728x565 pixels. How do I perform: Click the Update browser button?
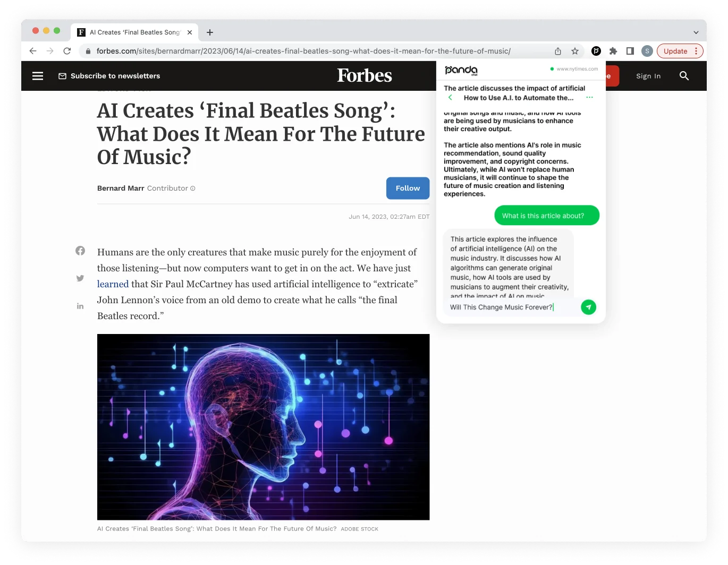point(675,51)
